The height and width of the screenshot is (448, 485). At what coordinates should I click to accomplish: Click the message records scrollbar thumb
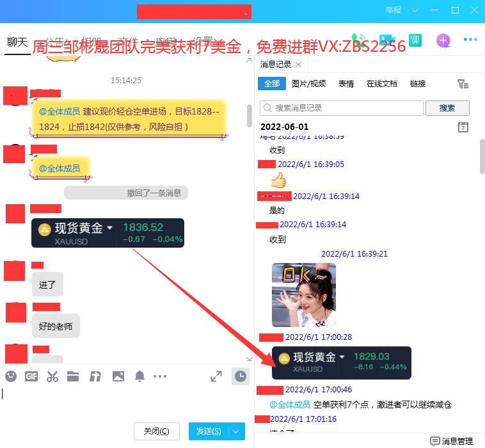point(482,156)
